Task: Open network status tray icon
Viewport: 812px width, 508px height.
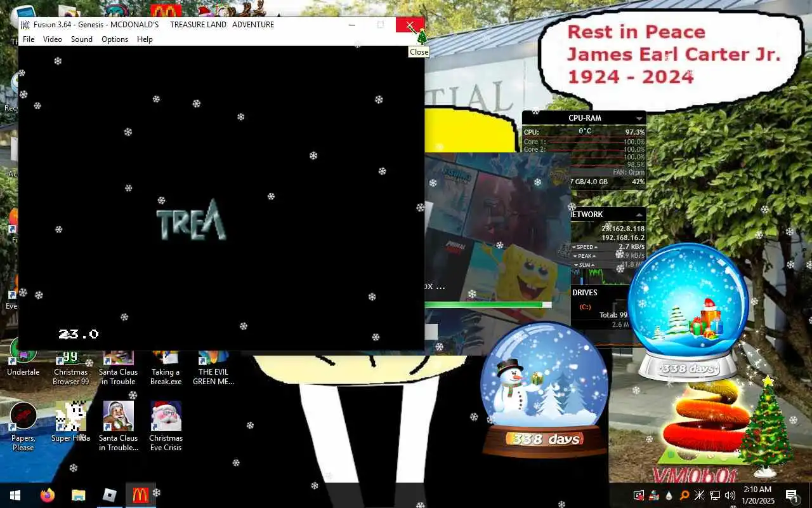Action: click(715, 495)
